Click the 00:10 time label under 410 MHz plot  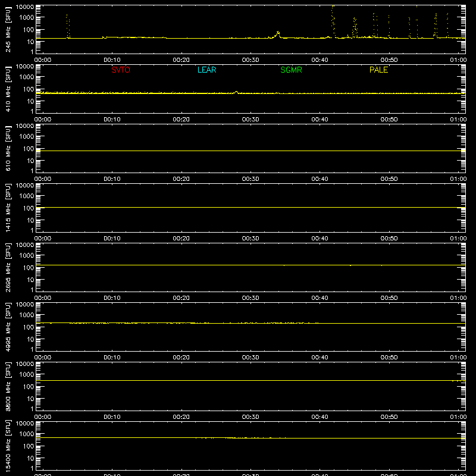point(112,120)
